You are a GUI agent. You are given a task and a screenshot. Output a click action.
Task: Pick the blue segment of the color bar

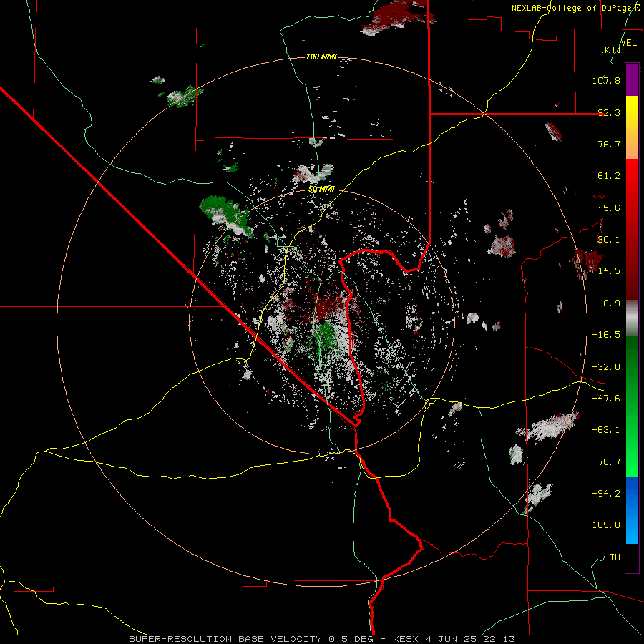point(632,510)
